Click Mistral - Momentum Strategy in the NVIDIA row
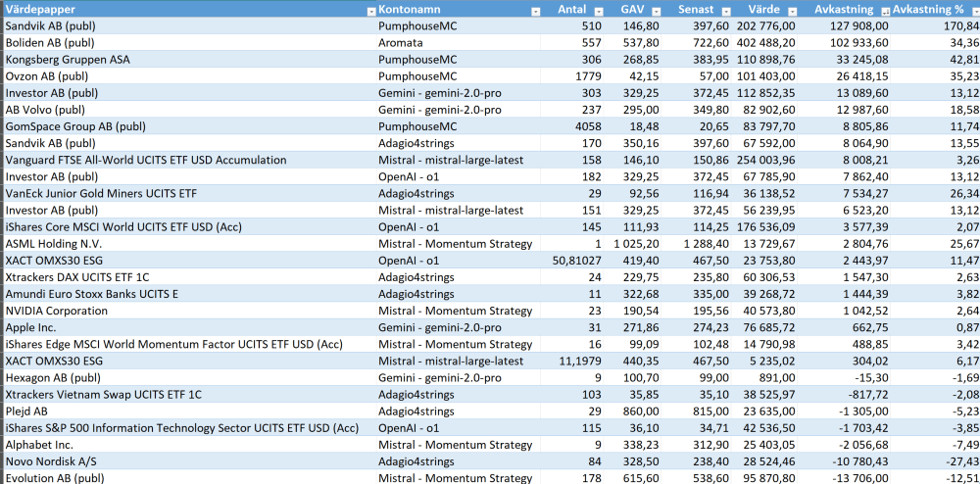This screenshot has width=980, height=484. 459,311
